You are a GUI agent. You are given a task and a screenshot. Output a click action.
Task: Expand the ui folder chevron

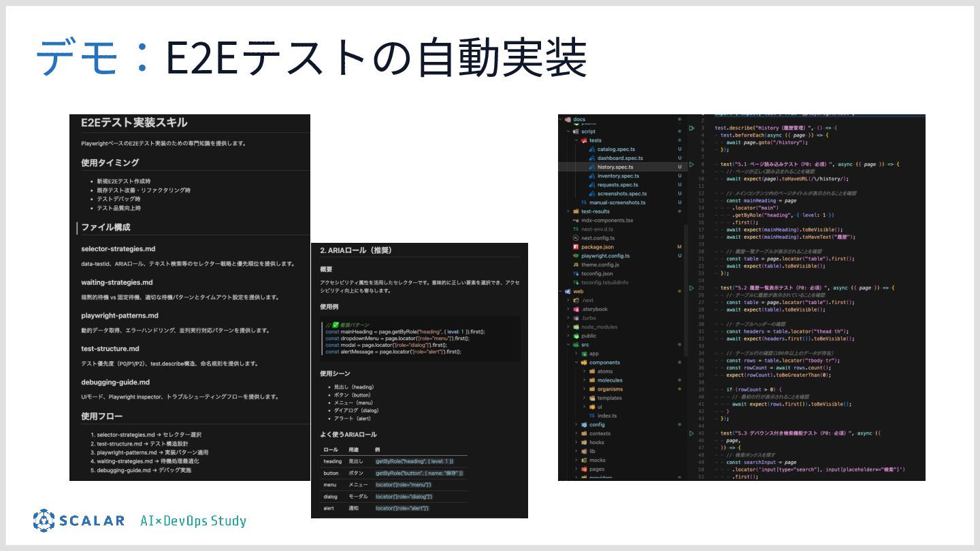(584, 407)
